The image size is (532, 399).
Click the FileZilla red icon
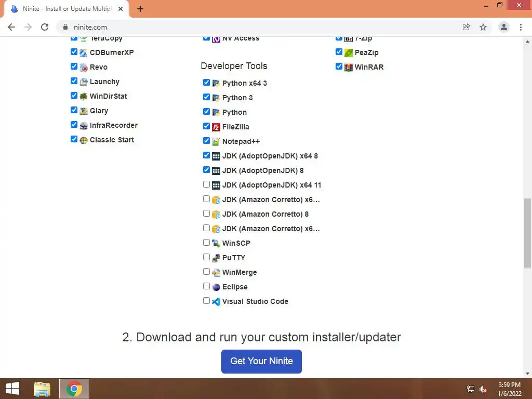point(216,127)
